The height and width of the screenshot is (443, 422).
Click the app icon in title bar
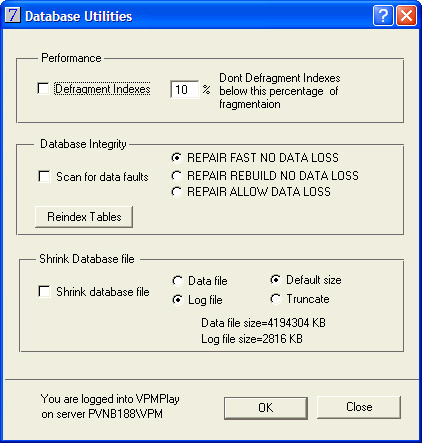[x=13, y=15]
